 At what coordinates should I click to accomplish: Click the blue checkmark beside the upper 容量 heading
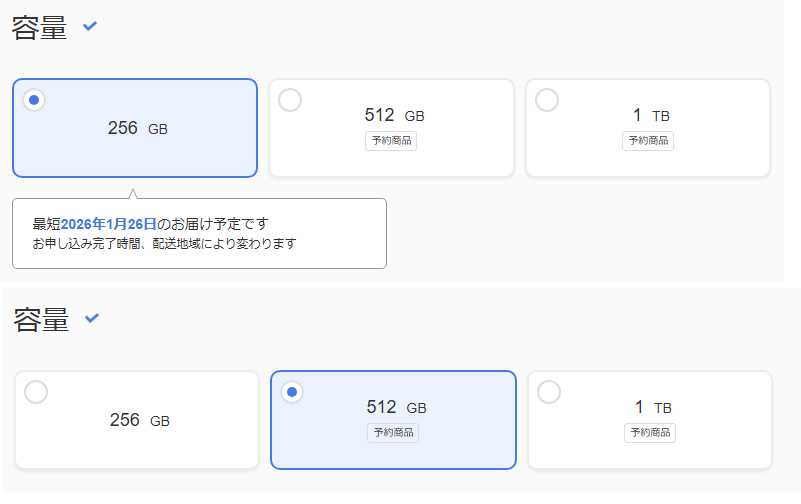90,26
